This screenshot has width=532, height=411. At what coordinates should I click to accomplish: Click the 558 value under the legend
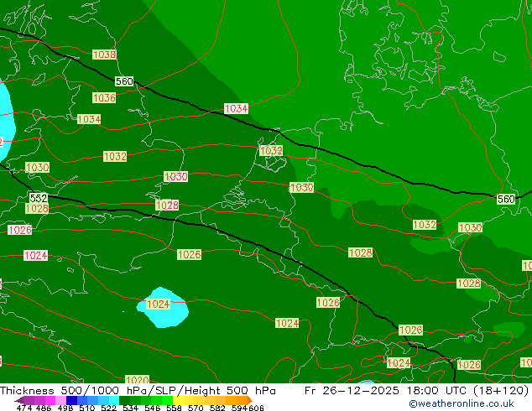174,408
